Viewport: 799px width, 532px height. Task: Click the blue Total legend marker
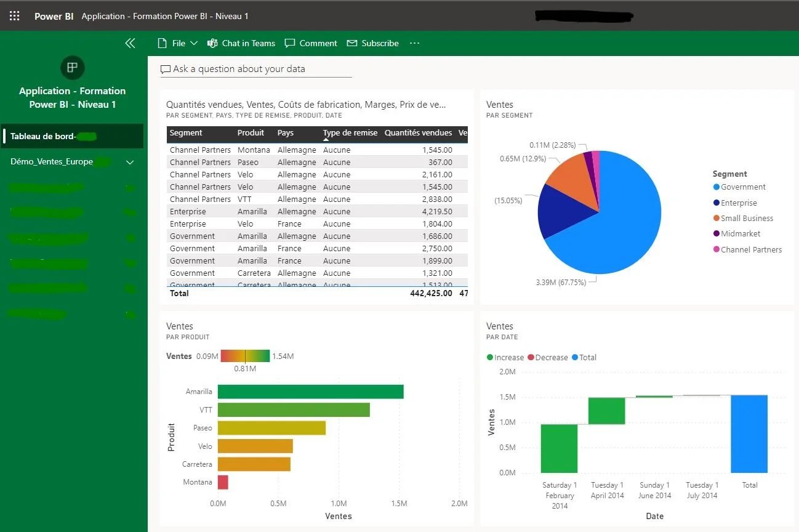[575, 358]
